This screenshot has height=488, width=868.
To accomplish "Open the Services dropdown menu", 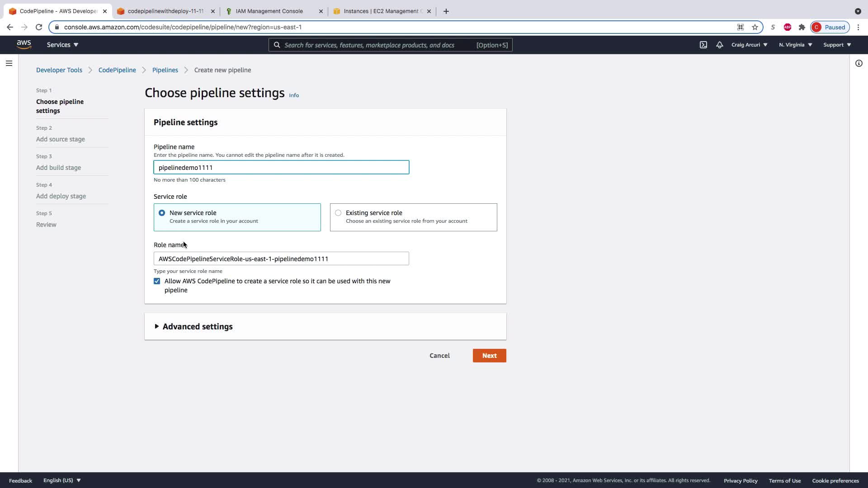I will [x=62, y=45].
